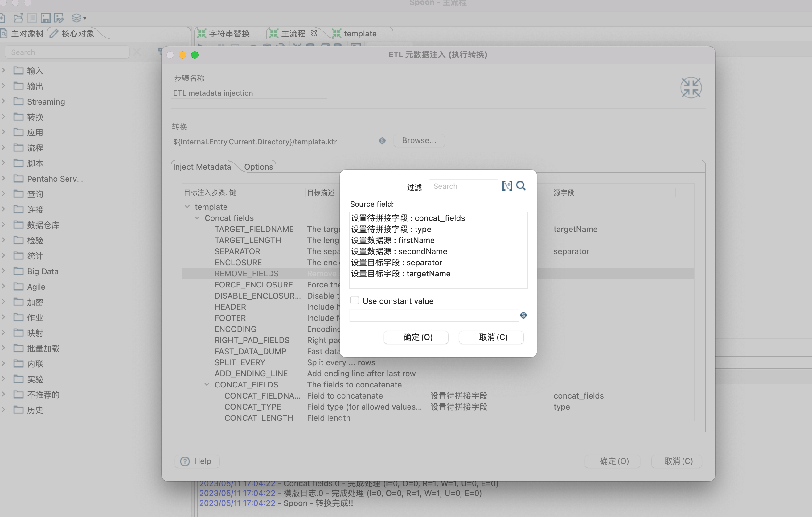Image resolution: width=812 pixels, height=517 pixels.
Task: Click 确定 (O) in Source field dialog
Action: [416, 337]
